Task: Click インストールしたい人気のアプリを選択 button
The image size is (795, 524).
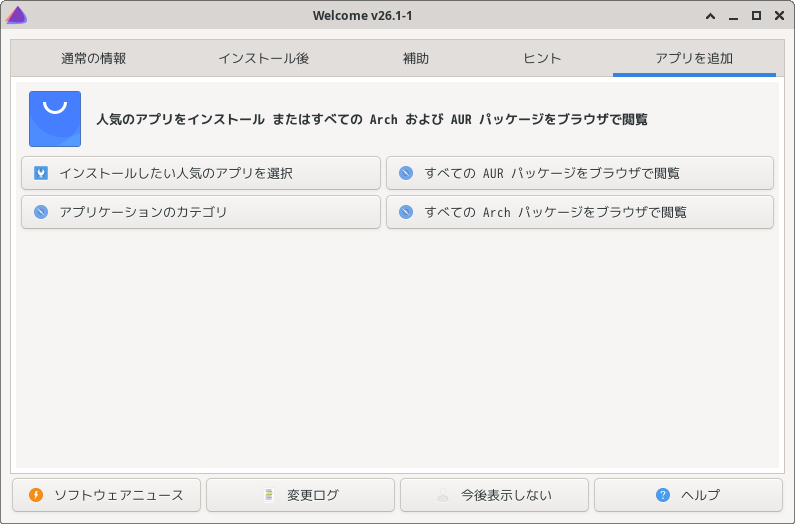Action: pyautogui.click(x=201, y=173)
